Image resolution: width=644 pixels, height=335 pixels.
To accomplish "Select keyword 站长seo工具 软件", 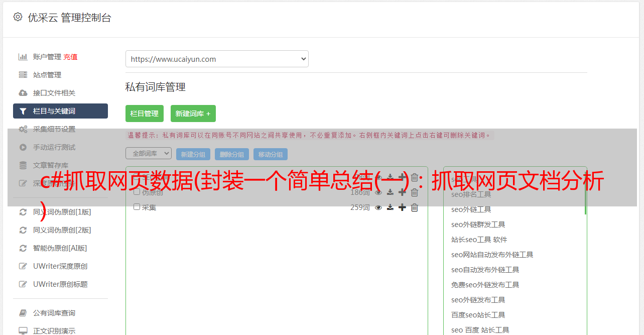I will tap(479, 240).
